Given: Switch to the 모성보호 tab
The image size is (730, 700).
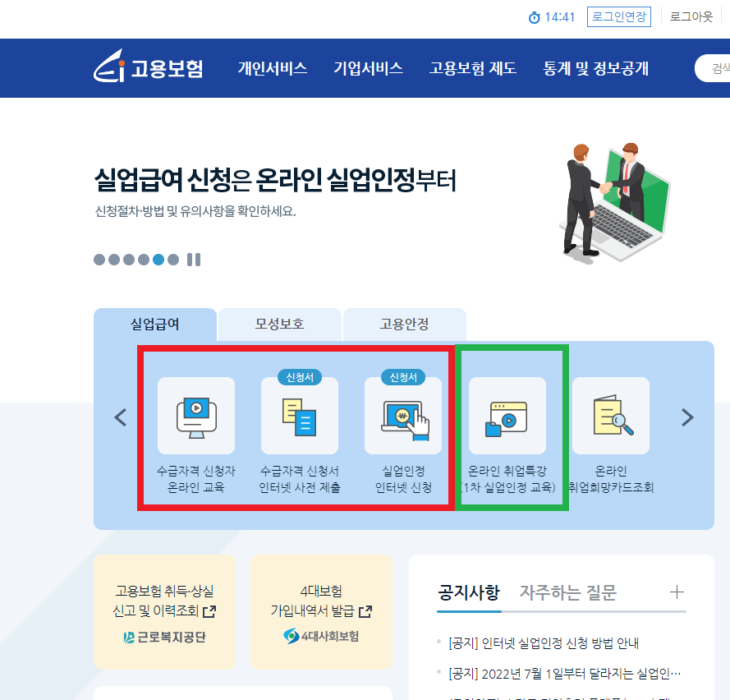Looking at the screenshot, I should click(x=279, y=325).
